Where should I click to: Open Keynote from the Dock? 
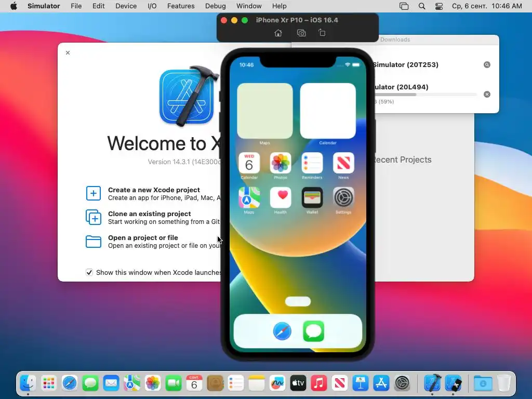pos(361,383)
